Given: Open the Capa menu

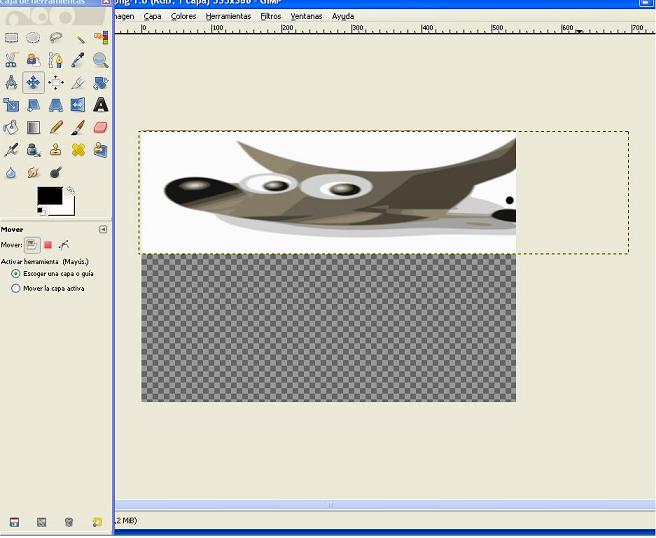Looking at the screenshot, I should [152, 16].
